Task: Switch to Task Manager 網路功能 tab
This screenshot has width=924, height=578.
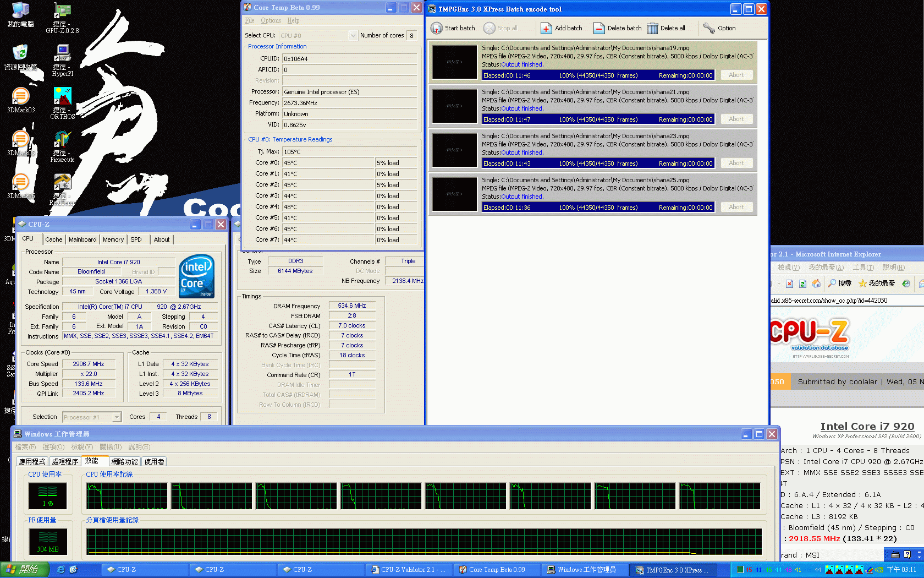Action: tap(124, 462)
